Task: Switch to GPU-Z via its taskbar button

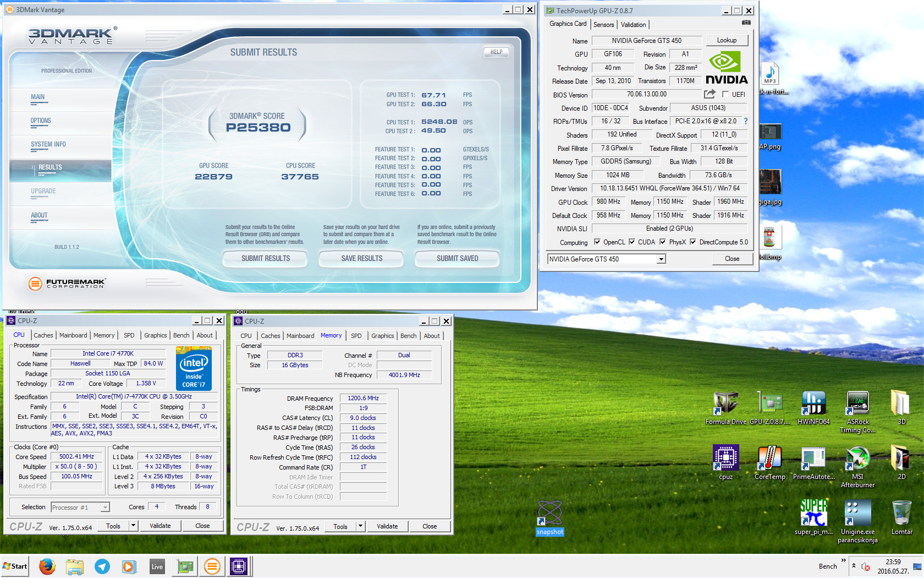Action: [185, 566]
